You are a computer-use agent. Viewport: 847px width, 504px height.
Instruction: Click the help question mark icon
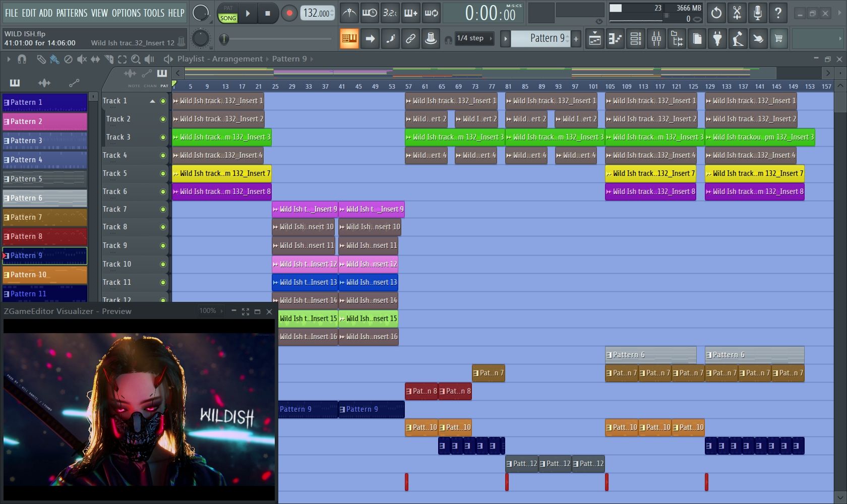pos(778,13)
